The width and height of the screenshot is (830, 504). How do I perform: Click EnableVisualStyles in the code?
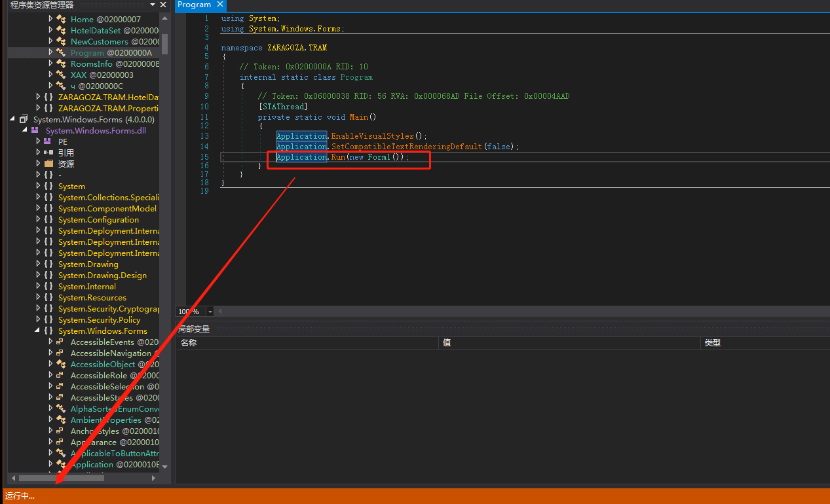tap(372, 136)
